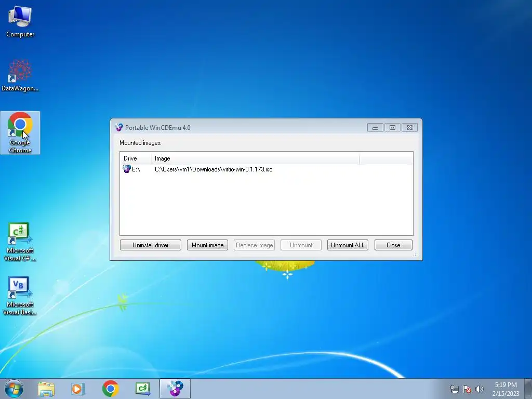Minimize the Portable WinCDEmu window
532x399 pixels.
tap(375, 128)
